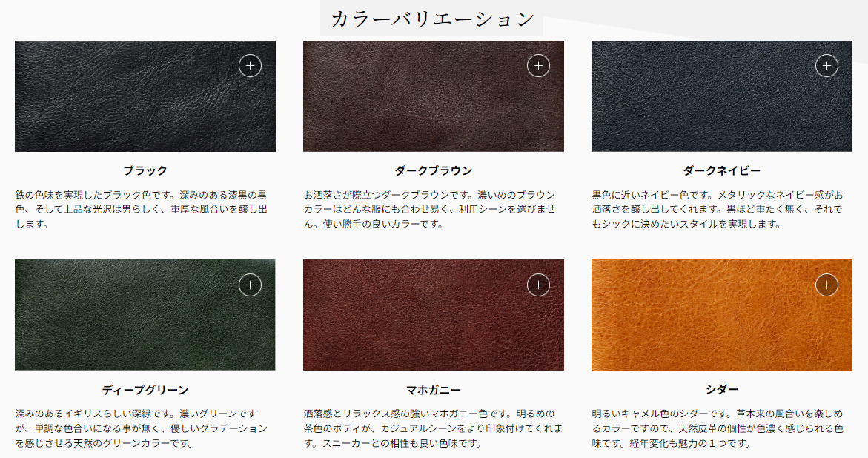Click the マホガニー color name
Screen dimensions: 868x458
click(434, 390)
